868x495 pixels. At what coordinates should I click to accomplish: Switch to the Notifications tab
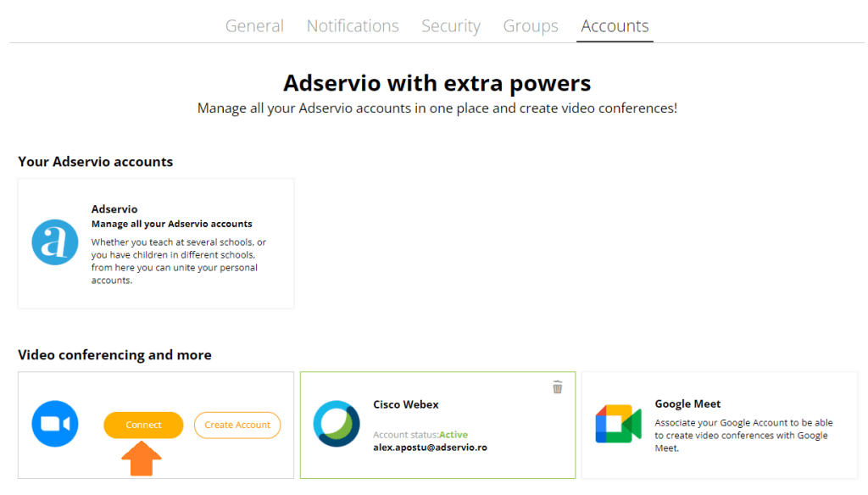[353, 26]
